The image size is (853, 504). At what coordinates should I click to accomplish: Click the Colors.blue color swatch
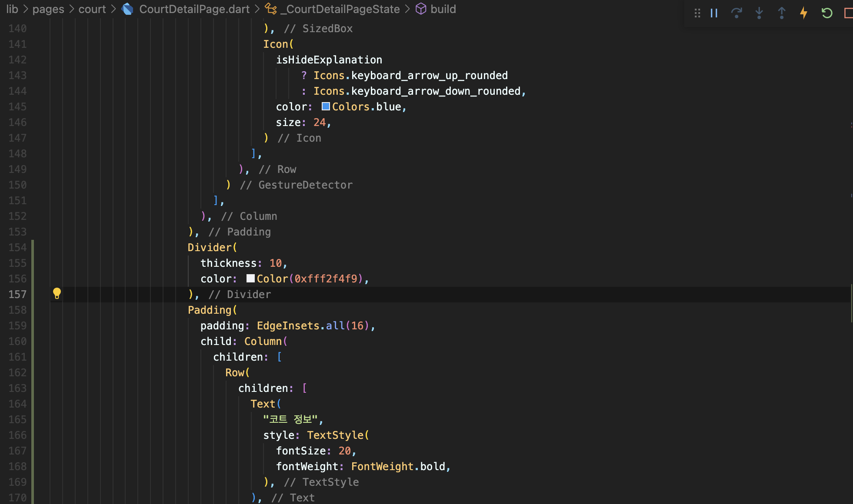click(326, 106)
